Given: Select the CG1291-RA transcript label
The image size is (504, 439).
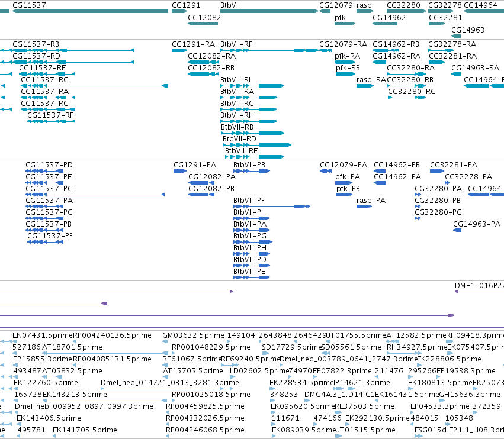Looking at the screenshot, I should click(194, 44).
